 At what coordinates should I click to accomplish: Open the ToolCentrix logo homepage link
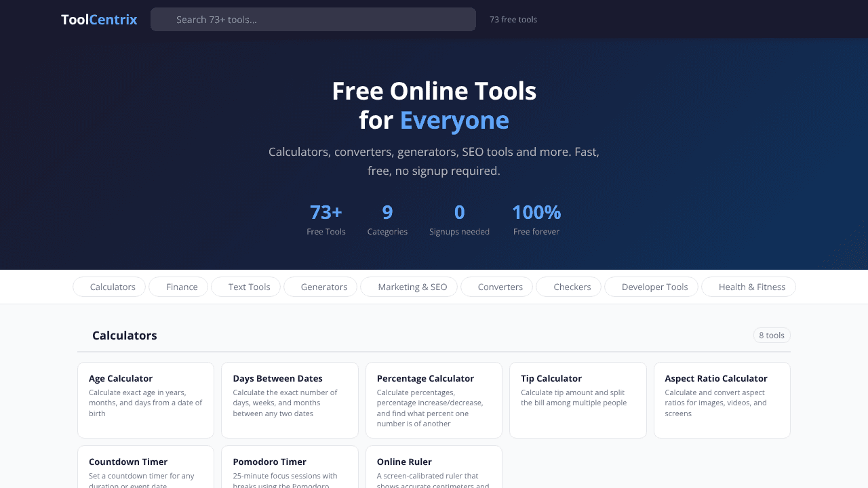99,20
